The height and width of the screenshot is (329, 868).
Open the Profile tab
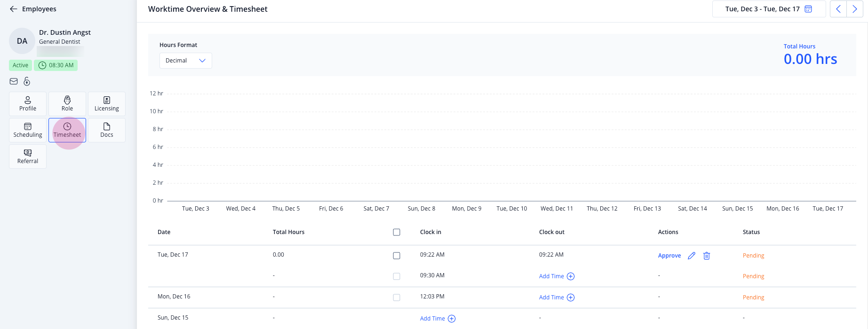click(28, 104)
